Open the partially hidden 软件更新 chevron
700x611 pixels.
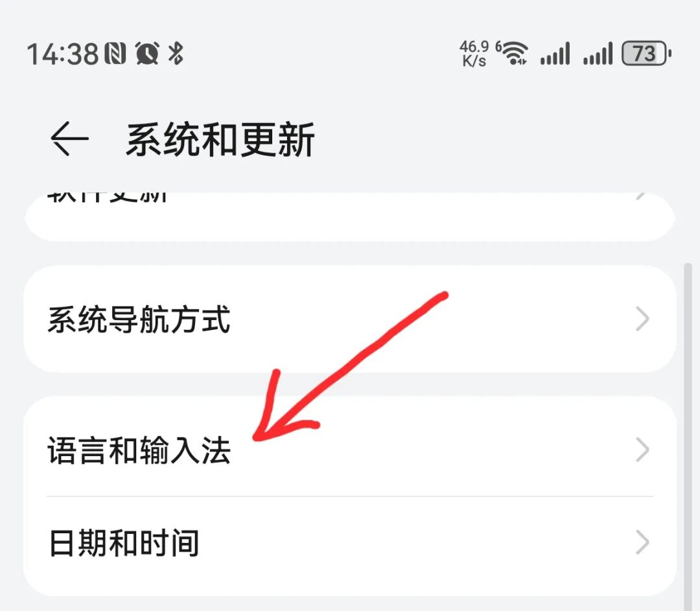(641, 196)
